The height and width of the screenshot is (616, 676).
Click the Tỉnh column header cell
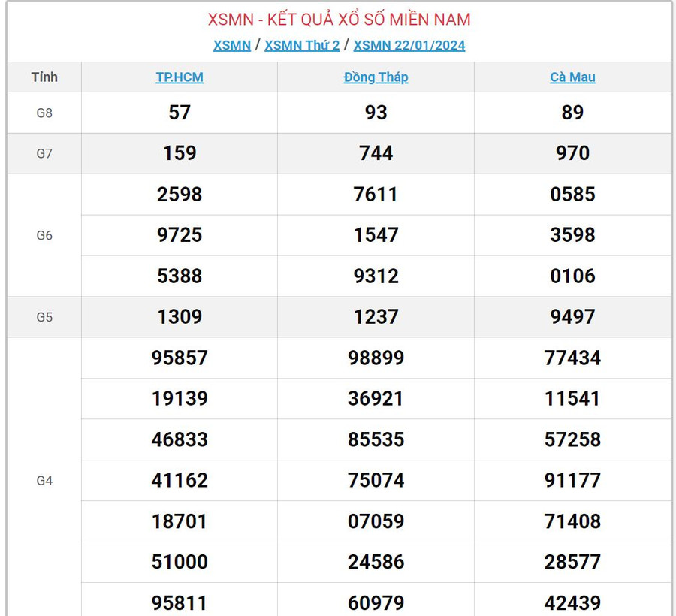pyautogui.click(x=44, y=77)
